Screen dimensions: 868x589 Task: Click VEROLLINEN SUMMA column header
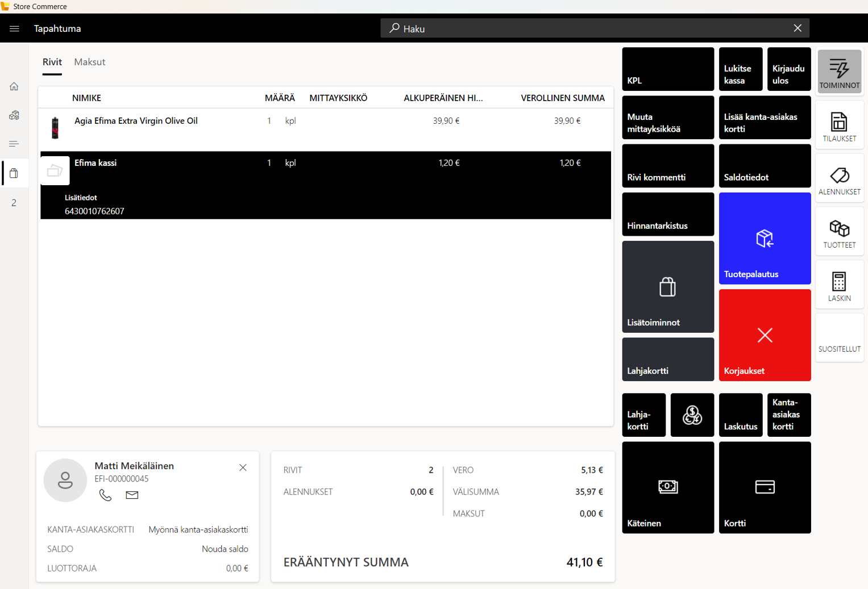(563, 98)
